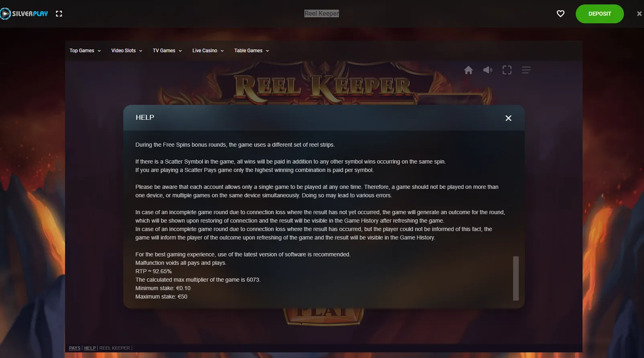Expand the TV Games dropdown
644x358 pixels.
[167, 51]
